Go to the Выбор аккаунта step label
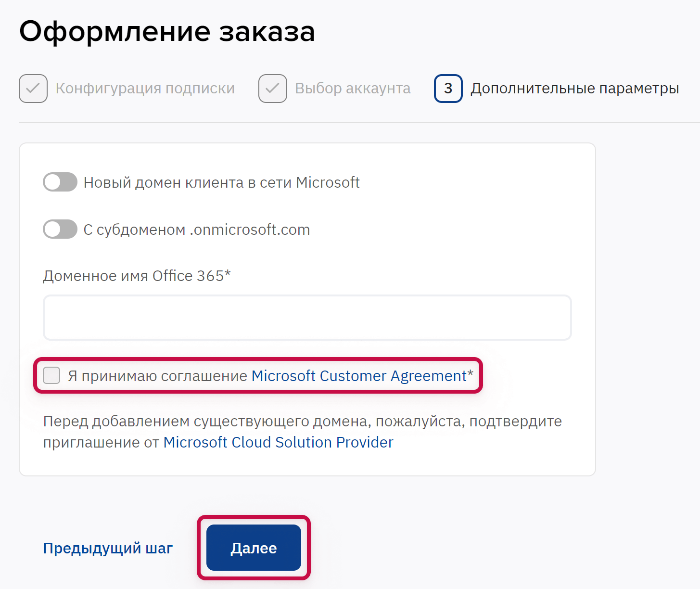The height and width of the screenshot is (589, 700). pyautogui.click(x=353, y=89)
